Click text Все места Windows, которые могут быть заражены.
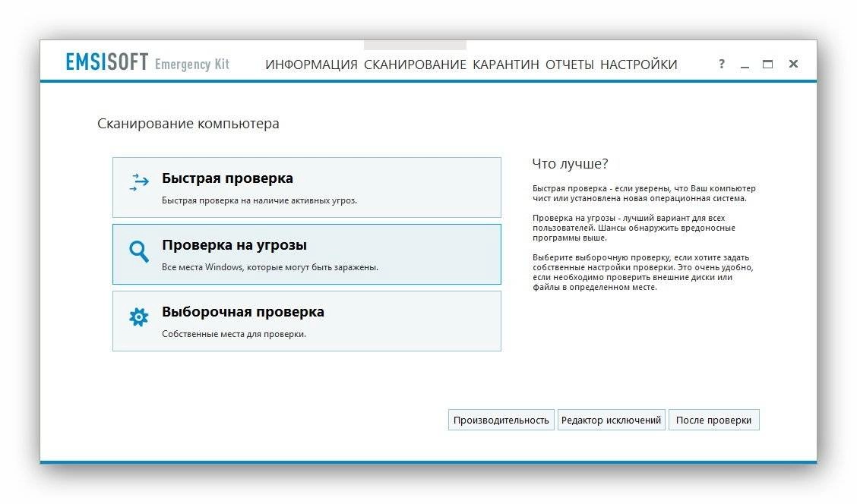 [270, 267]
